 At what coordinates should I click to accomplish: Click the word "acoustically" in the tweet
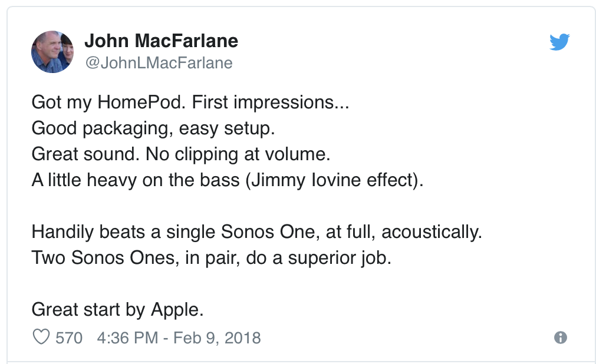pyautogui.click(x=431, y=231)
